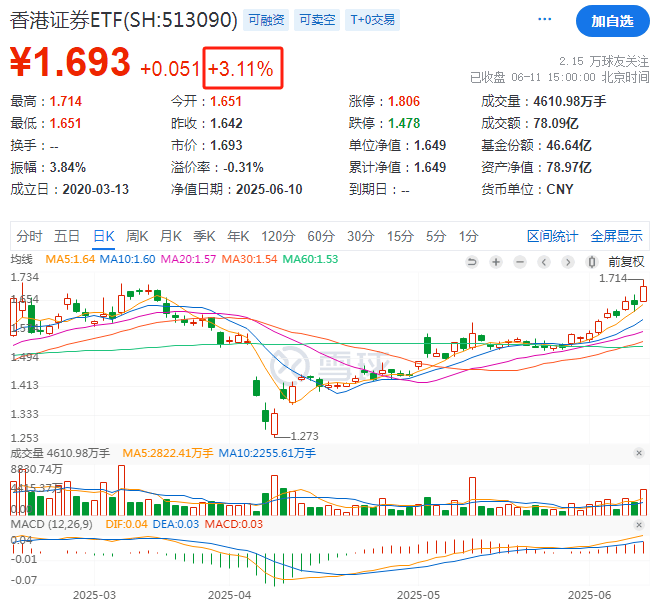
Task: Click the MA30:1.54 legend label
Action: click(x=250, y=259)
